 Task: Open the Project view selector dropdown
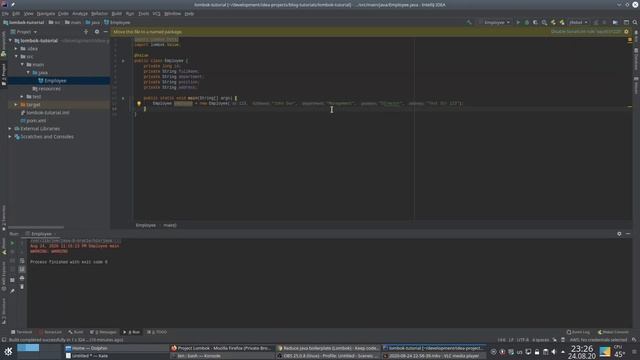(x=24, y=31)
